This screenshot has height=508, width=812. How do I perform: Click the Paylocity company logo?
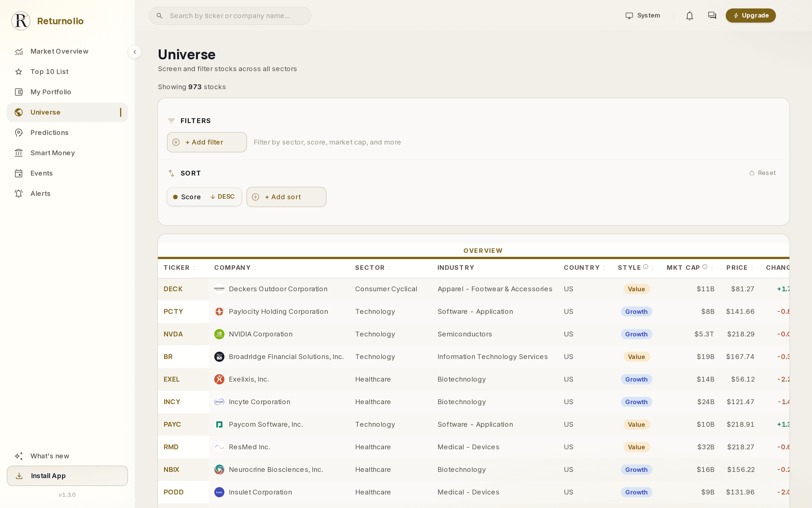219,312
